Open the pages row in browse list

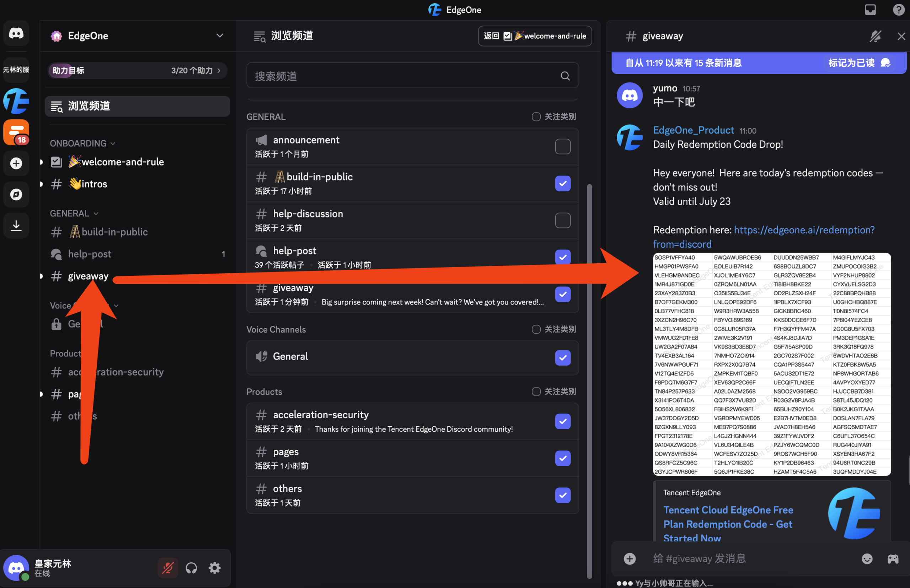coord(412,458)
